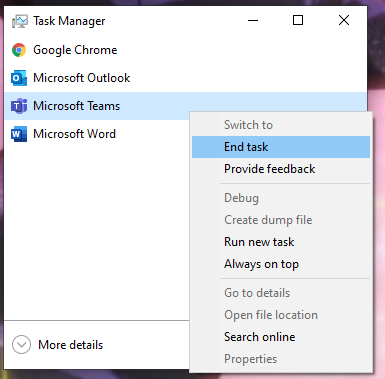Select the Microsoft Outlook row

point(186,78)
